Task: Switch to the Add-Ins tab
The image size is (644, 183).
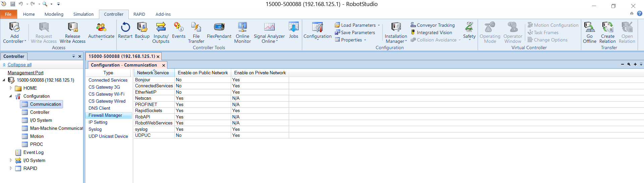Action: (x=163, y=14)
